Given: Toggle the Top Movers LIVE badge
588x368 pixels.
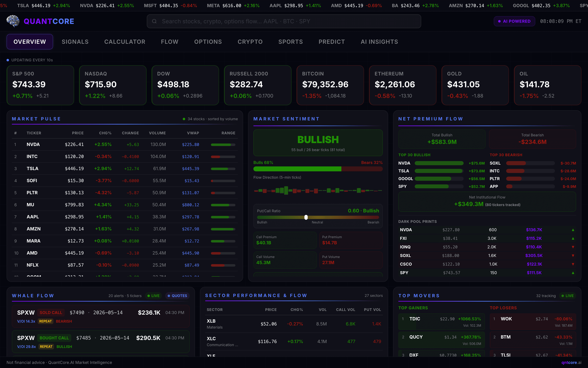Looking at the screenshot, I should (568, 296).
